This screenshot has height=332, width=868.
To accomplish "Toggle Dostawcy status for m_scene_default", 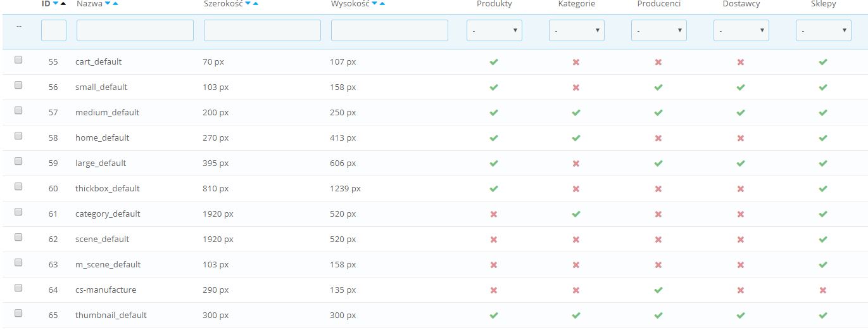I will tap(741, 265).
